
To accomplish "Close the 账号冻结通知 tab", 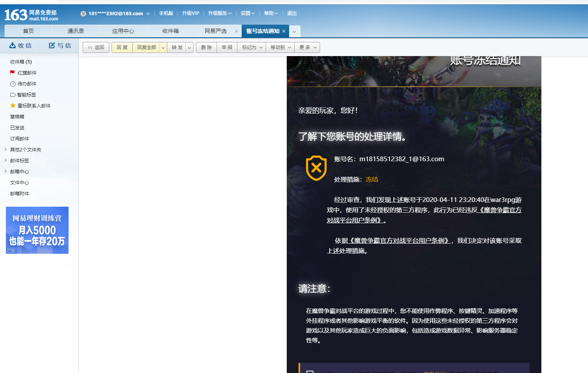I will click(x=284, y=31).
